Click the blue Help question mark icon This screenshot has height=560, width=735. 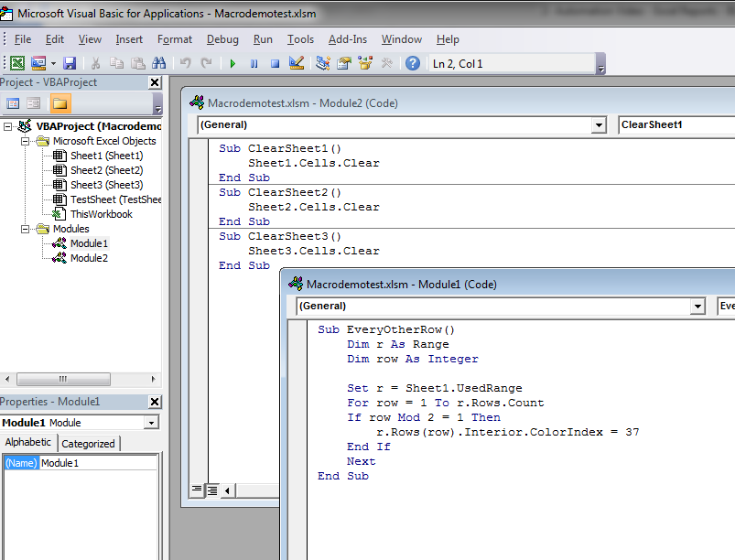[413, 63]
